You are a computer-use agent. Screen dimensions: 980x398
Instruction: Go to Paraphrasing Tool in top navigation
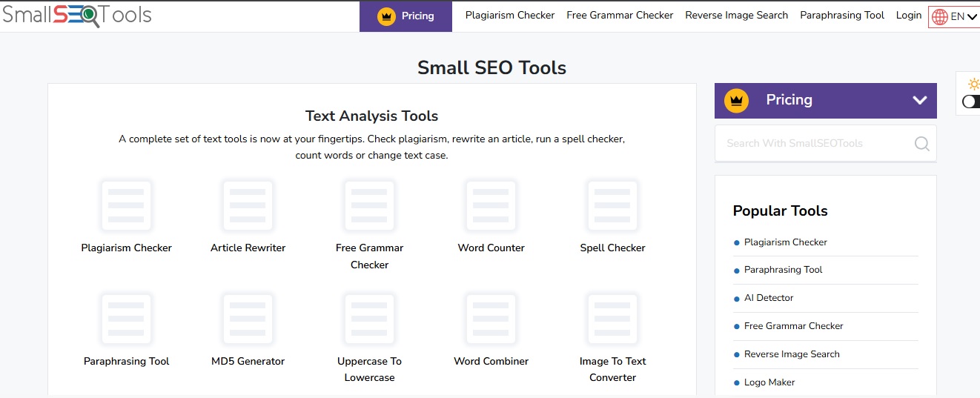point(842,15)
